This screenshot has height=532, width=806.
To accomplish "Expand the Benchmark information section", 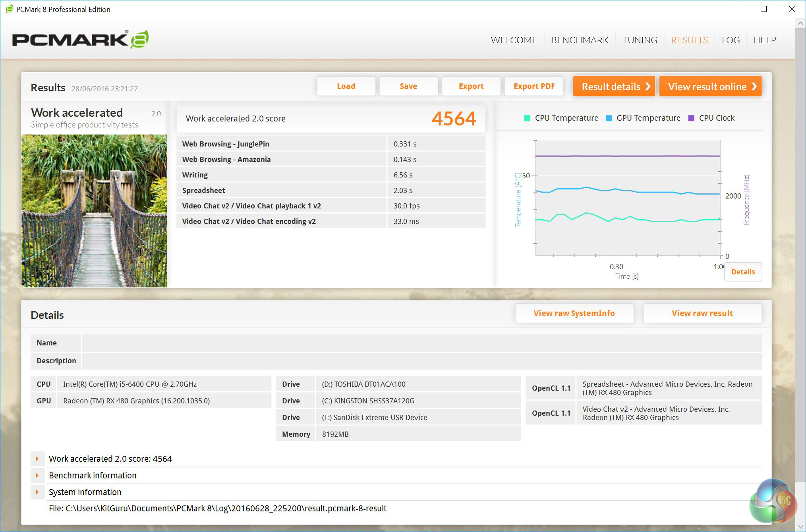I will (37, 475).
